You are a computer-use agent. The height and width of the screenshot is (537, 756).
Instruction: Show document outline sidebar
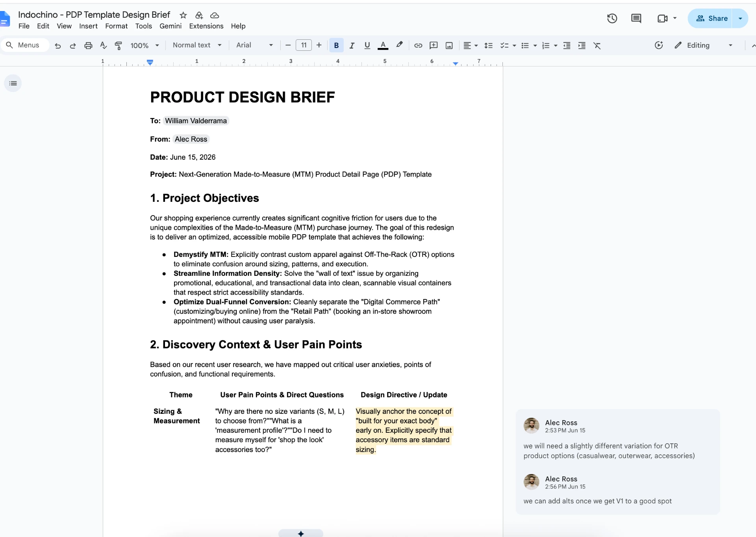click(13, 83)
